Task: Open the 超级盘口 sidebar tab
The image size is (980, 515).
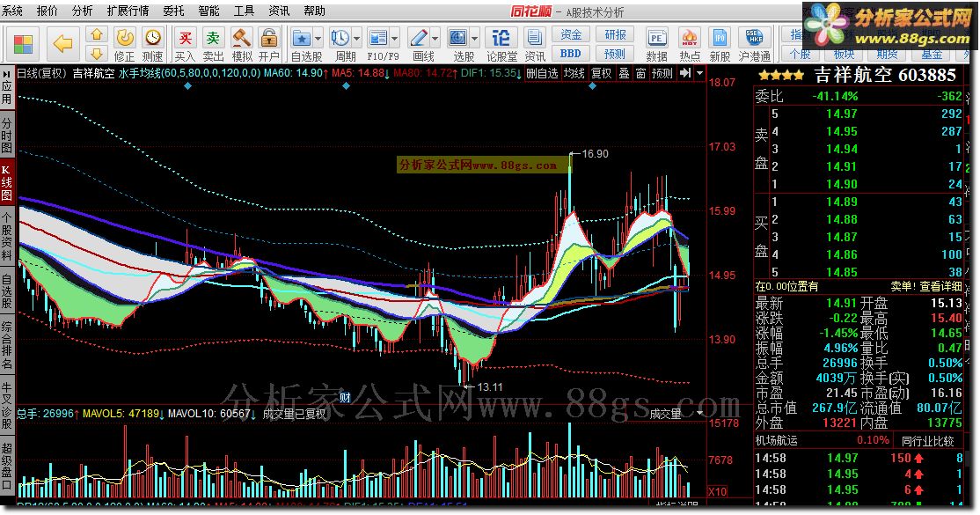Action: pos(7,465)
